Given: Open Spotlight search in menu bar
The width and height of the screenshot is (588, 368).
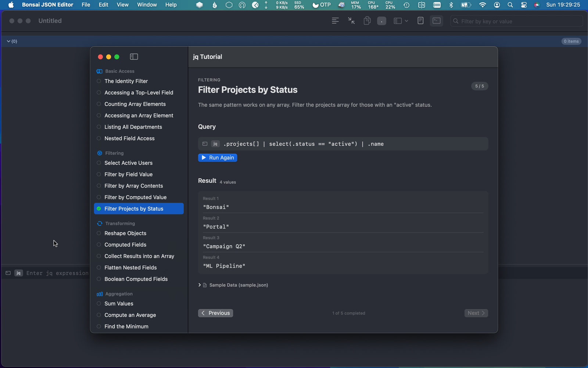Looking at the screenshot, I should coord(510,5).
